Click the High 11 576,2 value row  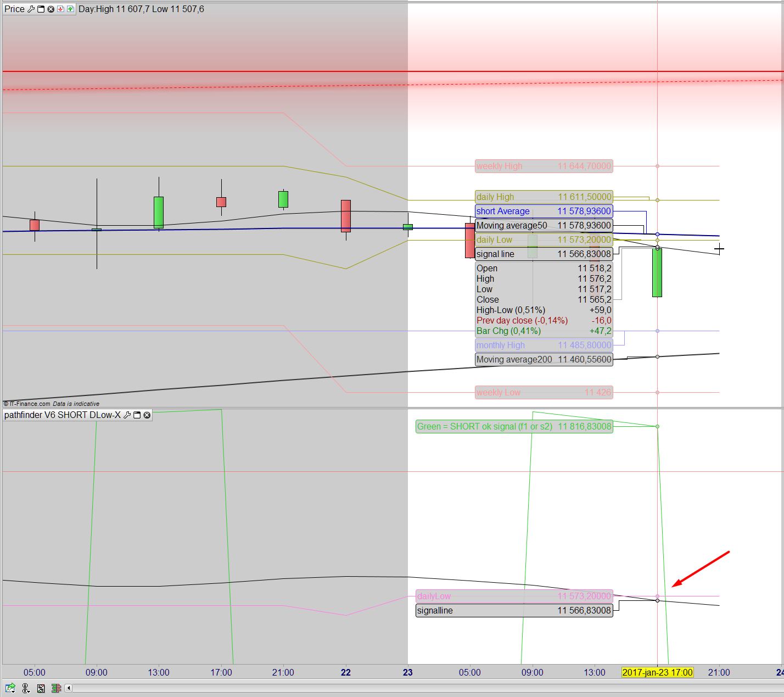544,278
